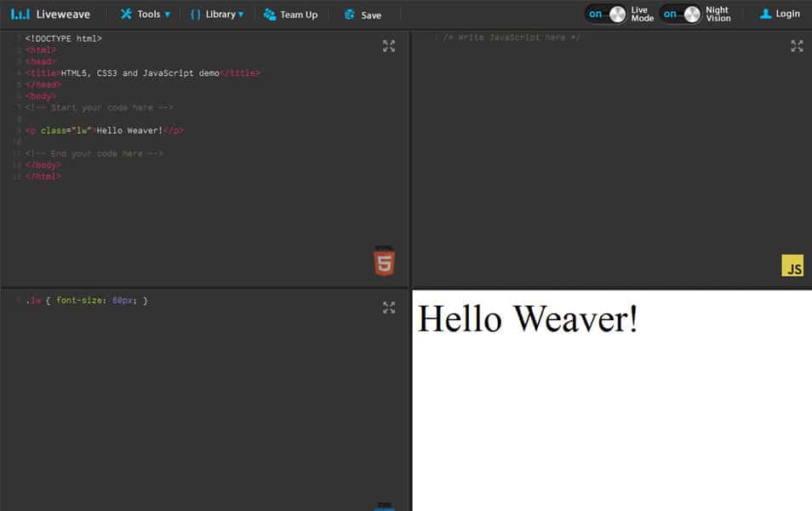Open the Library dropdown menu
Viewport: 812px width, 511px height.
(x=217, y=14)
